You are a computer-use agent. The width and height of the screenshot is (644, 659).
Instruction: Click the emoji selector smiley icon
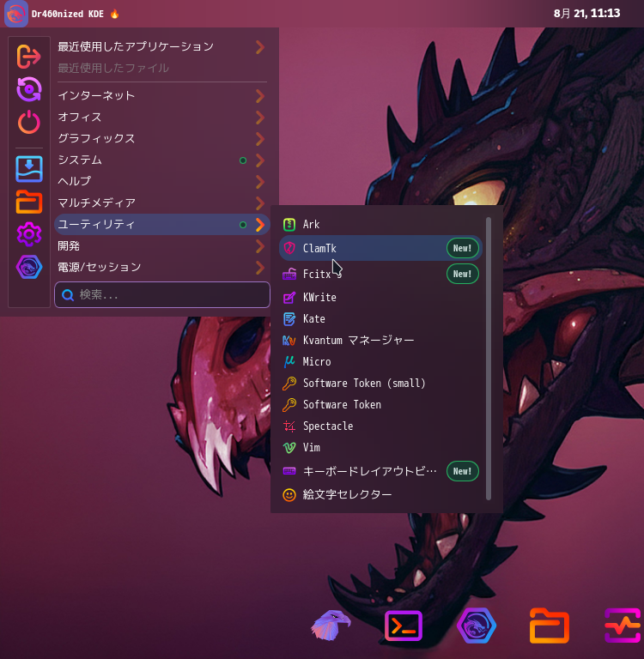[x=289, y=494]
